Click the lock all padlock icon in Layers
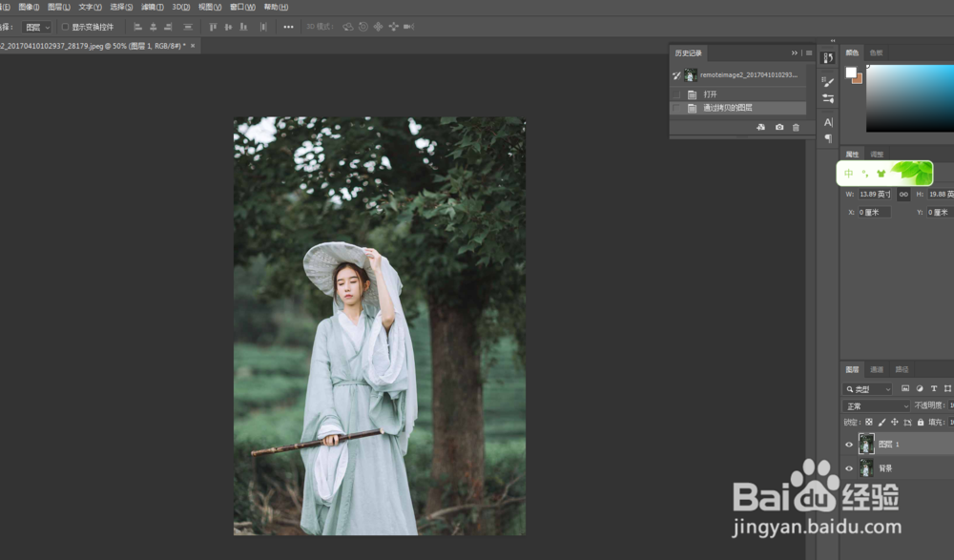The height and width of the screenshot is (560, 954). pyautogui.click(x=921, y=422)
